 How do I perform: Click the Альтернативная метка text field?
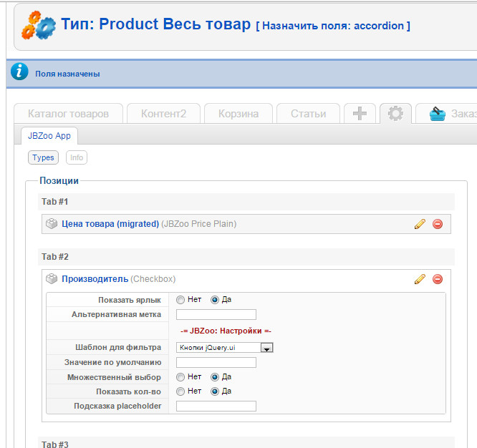tap(216, 314)
